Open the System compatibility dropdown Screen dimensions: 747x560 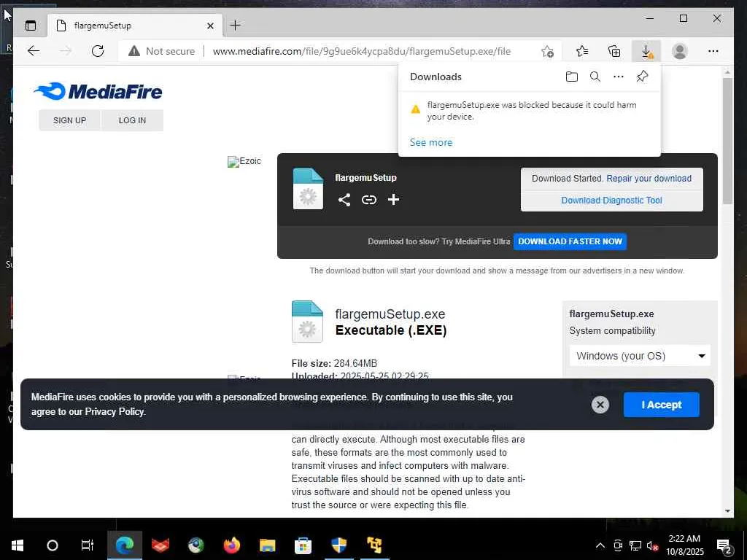tap(640, 356)
